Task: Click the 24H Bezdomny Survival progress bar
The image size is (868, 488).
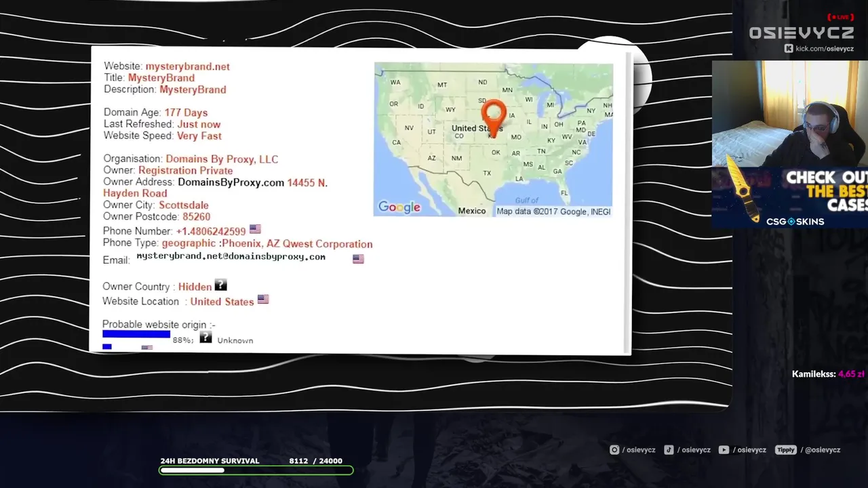Action: point(256,470)
